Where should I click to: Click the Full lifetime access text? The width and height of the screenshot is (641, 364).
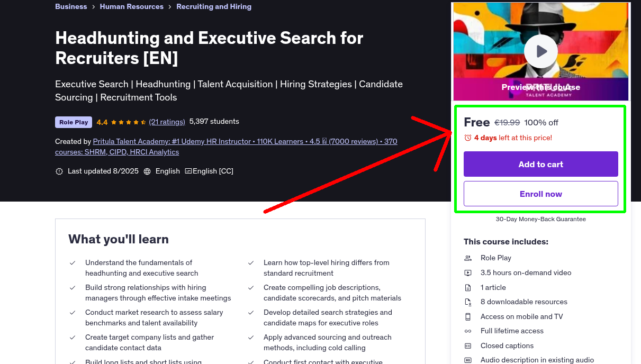tap(512, 331)
